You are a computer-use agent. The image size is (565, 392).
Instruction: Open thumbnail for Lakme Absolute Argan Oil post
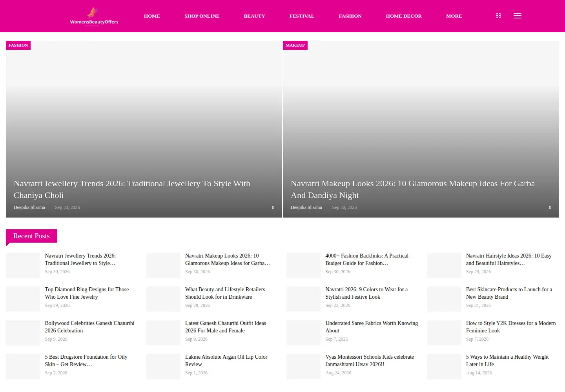tap(163, 366)
